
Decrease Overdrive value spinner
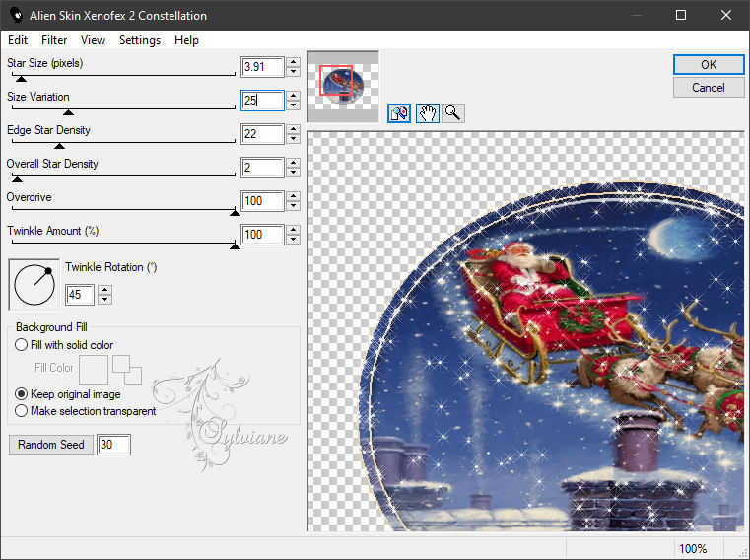pyautogui.click(x=294, y=206)
